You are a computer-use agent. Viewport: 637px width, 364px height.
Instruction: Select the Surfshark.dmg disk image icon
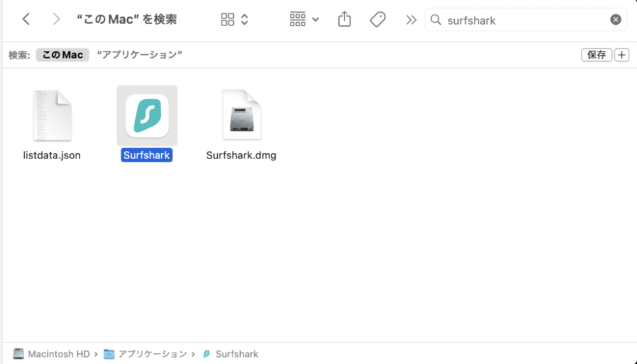point(241,115)
